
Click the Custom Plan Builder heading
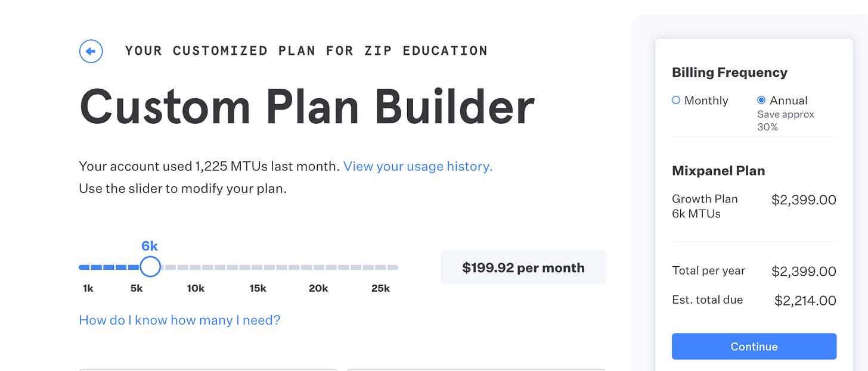coord(306,107)
